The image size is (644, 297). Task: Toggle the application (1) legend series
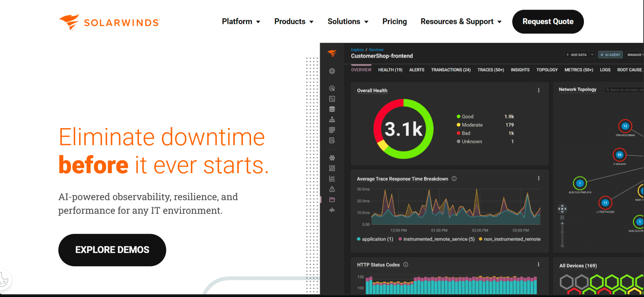[375, 239]
